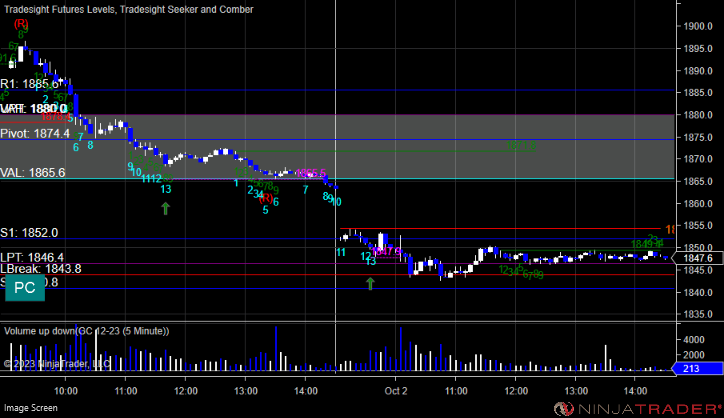Image resolution: width=724 pixels, height=418 pixels.
Task: Click the green up arrow below 1847.9
Action: point(370,284)
